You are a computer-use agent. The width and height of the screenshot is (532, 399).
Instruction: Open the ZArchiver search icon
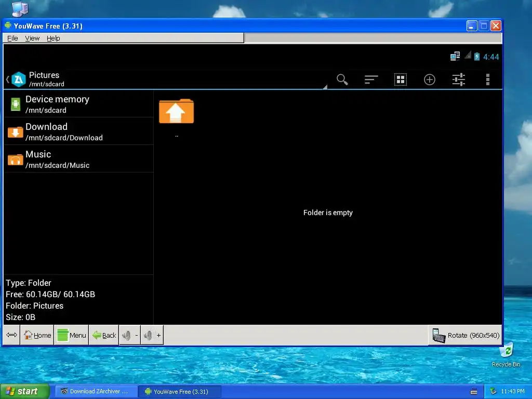pos(342,79)
